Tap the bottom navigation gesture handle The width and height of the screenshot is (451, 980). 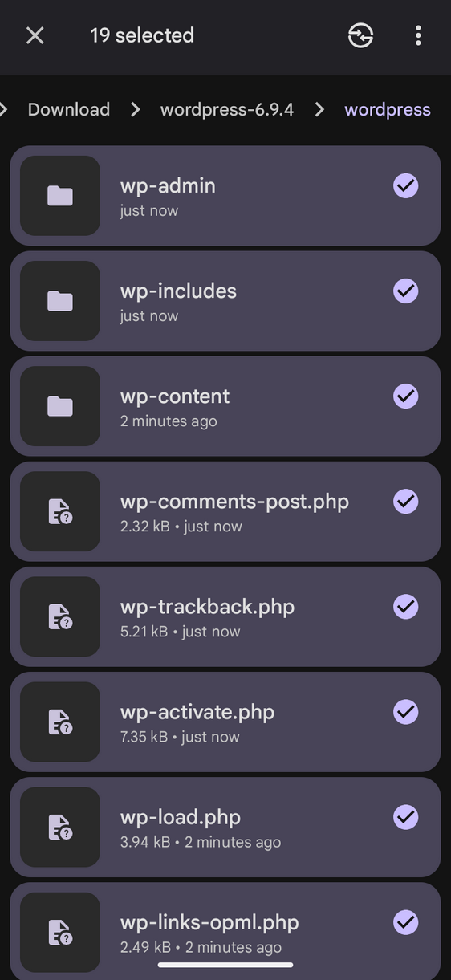coord(225,965)
